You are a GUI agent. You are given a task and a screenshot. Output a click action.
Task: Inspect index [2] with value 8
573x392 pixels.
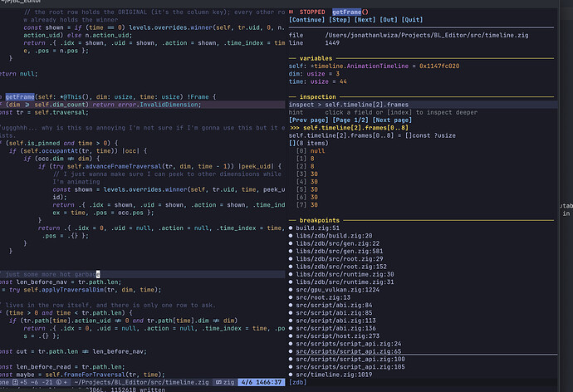point(305,166)
